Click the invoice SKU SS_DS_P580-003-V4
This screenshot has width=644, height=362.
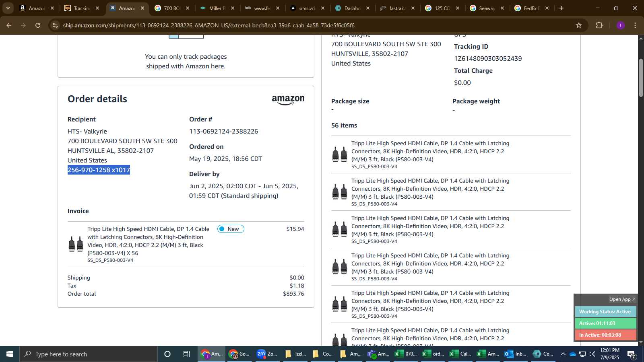click(110, 260)
